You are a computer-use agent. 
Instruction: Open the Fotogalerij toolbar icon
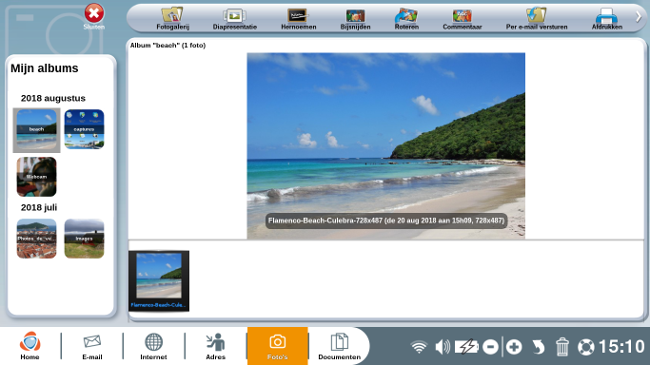click(172, 19)
